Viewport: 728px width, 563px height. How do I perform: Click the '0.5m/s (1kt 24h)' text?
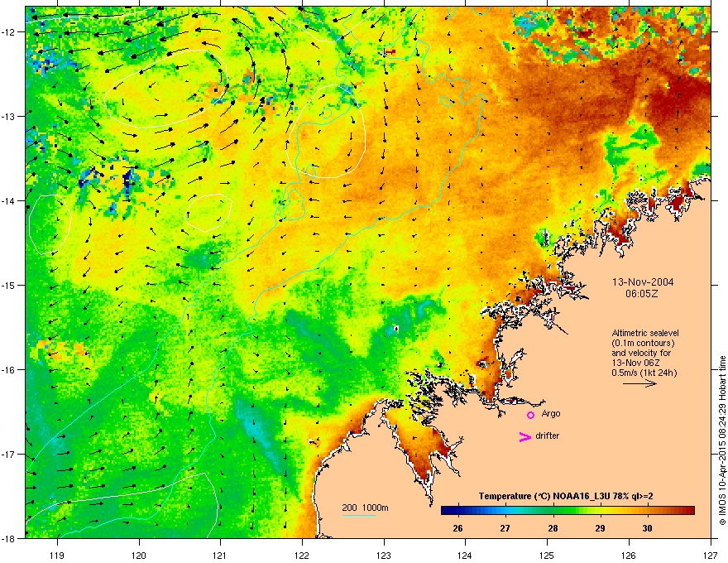644,373
